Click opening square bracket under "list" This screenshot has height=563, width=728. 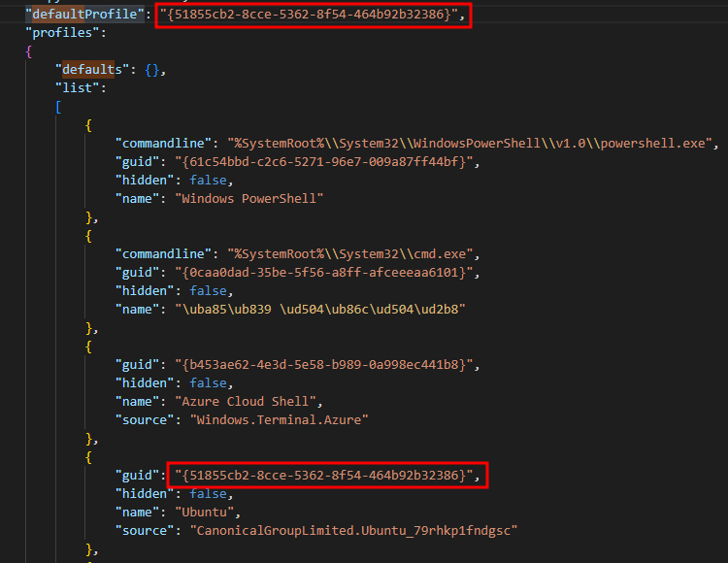click(58, 107)
